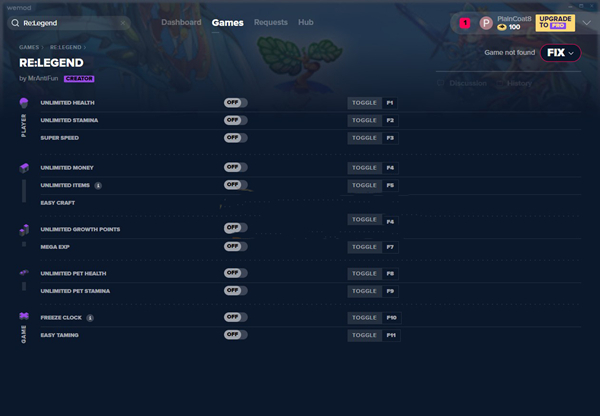The width and height of the screenshot is (600, 416).
Task: Click the Game category icon
Action: [x=24, y=317]
